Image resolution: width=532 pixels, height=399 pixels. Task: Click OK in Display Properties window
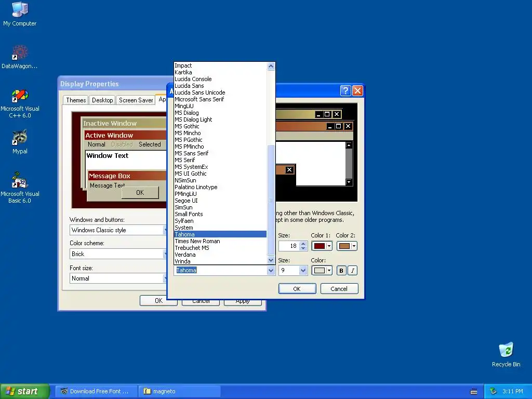pos(158,301)
